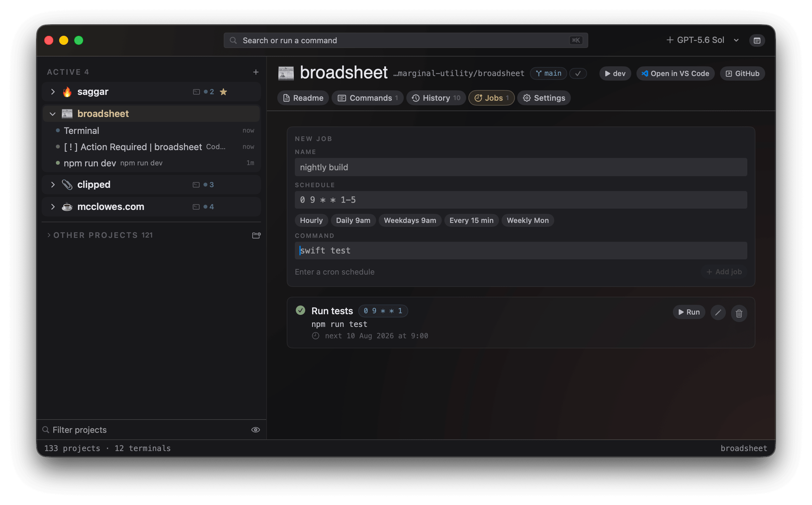Collapse the broadsheet project
Viewport: 812px width, 505px height.
53,114
